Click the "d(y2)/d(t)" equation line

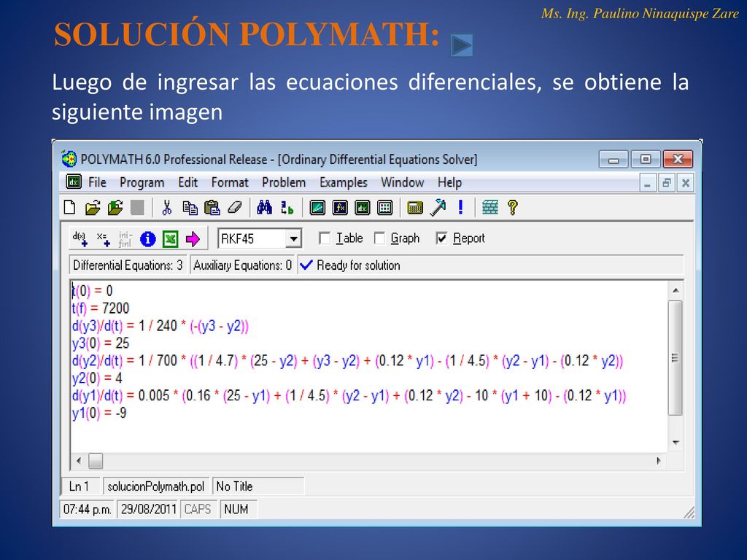pyautogui.click(x=347, y=360)
